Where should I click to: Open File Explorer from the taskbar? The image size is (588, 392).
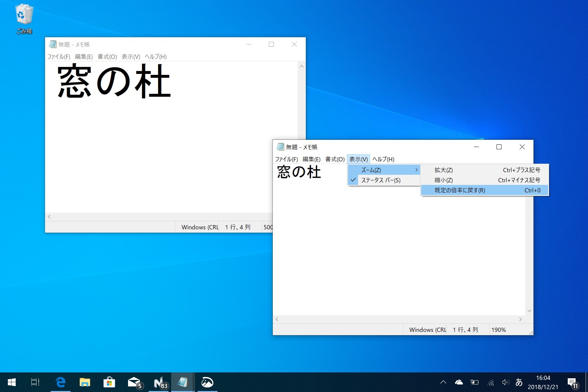click(x=85, y=382)
